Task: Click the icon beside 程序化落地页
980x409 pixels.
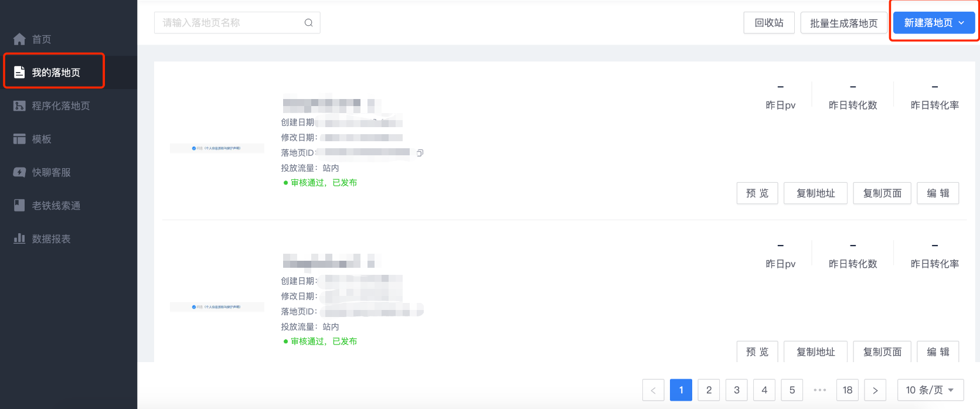Action: (19, 105)
